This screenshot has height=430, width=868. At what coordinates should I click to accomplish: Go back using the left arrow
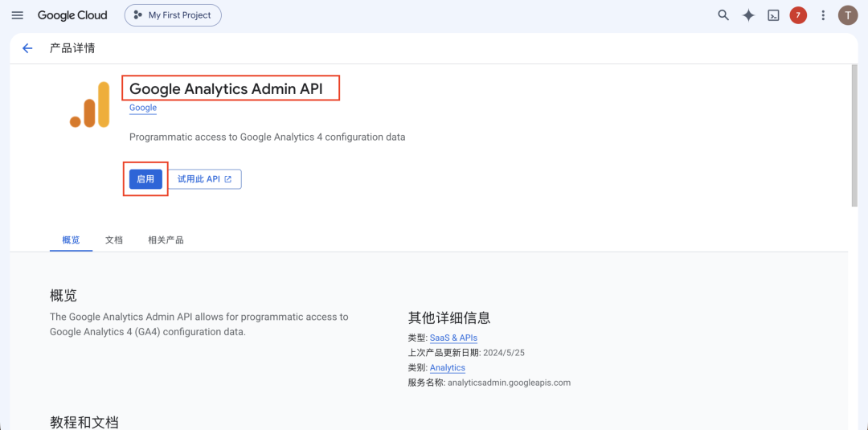click(x=27, y=48)
